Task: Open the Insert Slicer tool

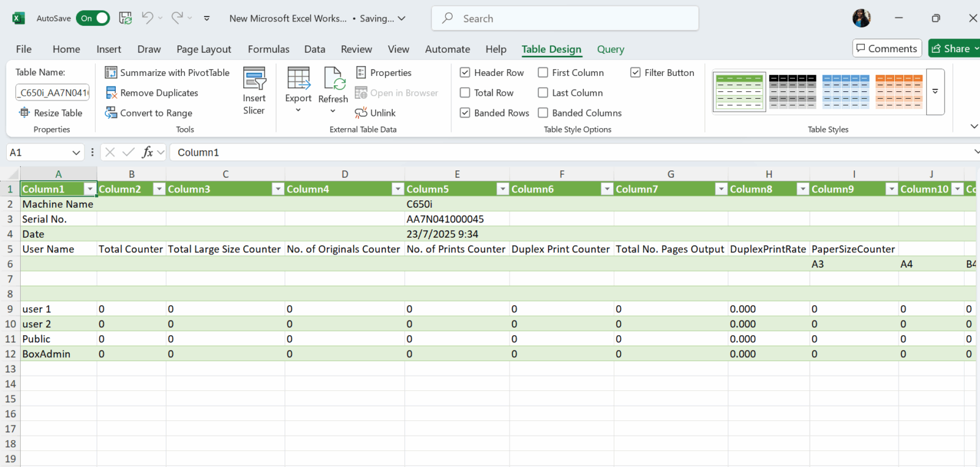Action: point(254,91)
